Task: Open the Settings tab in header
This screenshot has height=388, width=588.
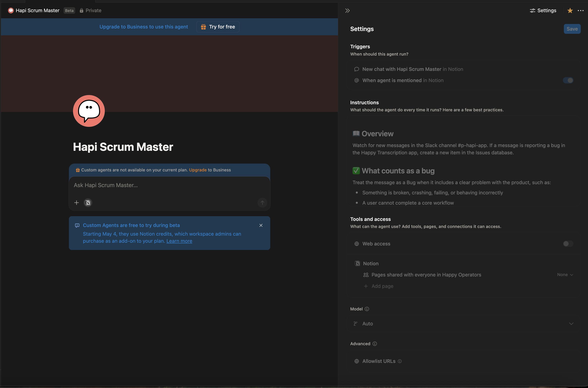Action: (543, 10)
